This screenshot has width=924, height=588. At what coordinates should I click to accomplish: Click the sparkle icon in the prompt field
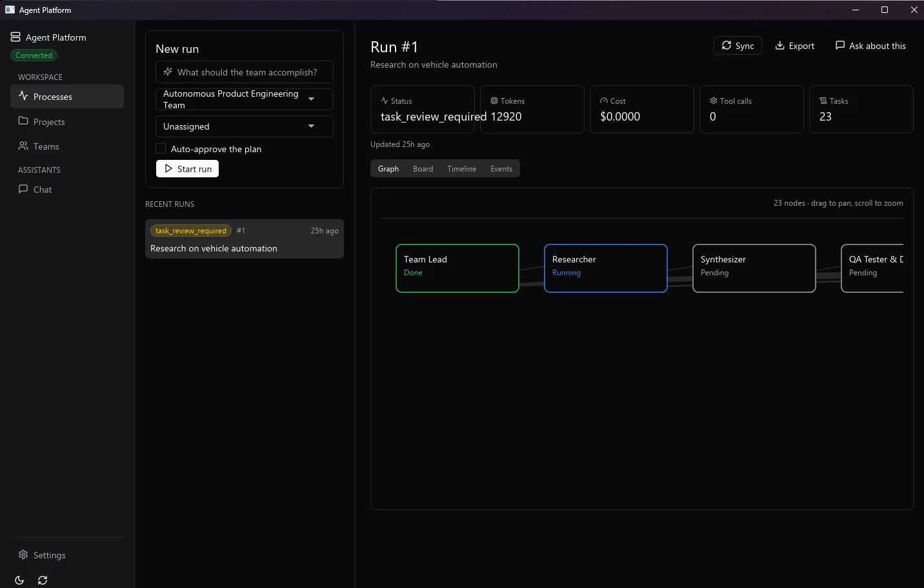[168, 72]
